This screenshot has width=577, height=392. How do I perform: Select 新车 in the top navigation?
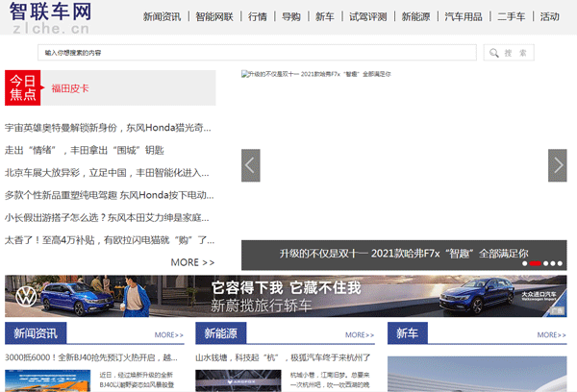tap(325, 16)
